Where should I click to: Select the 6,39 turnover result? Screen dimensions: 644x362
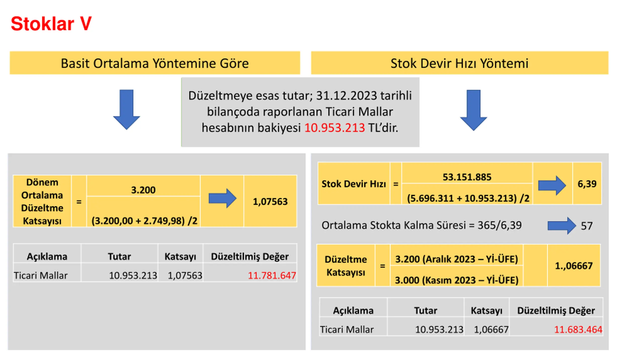tap(587, 184)
